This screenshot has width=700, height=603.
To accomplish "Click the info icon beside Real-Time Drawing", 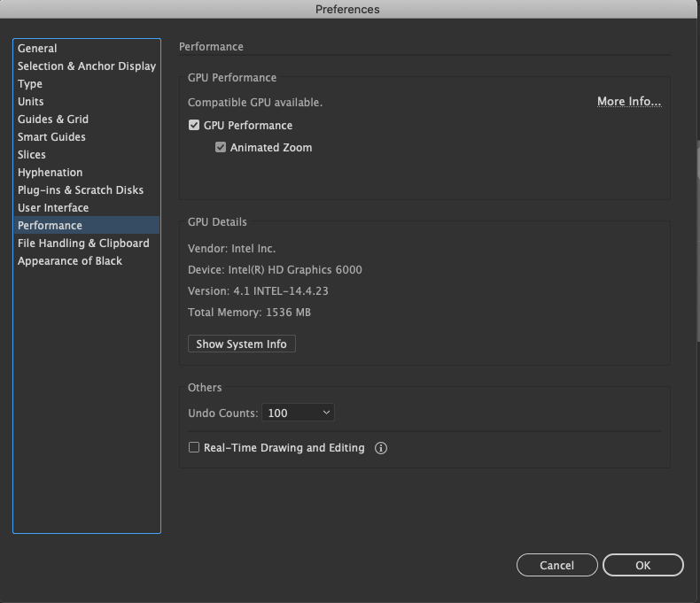I will click(381, 448).
